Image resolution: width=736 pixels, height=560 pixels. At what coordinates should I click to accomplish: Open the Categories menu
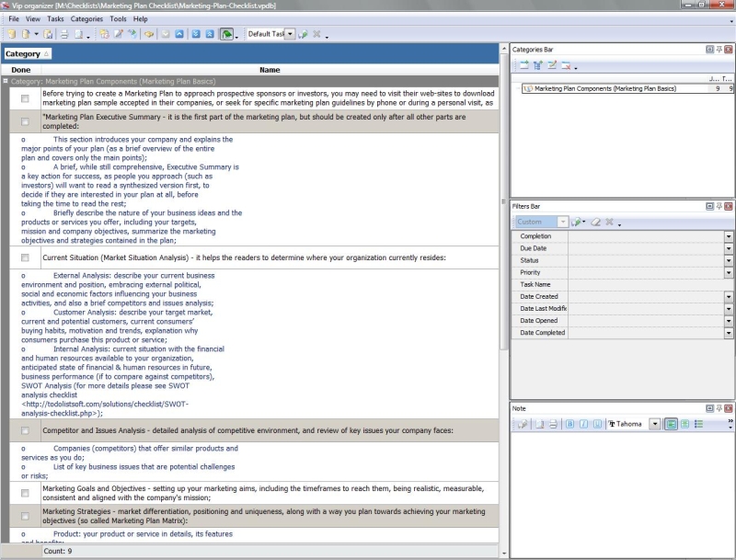tap(86, 18)
